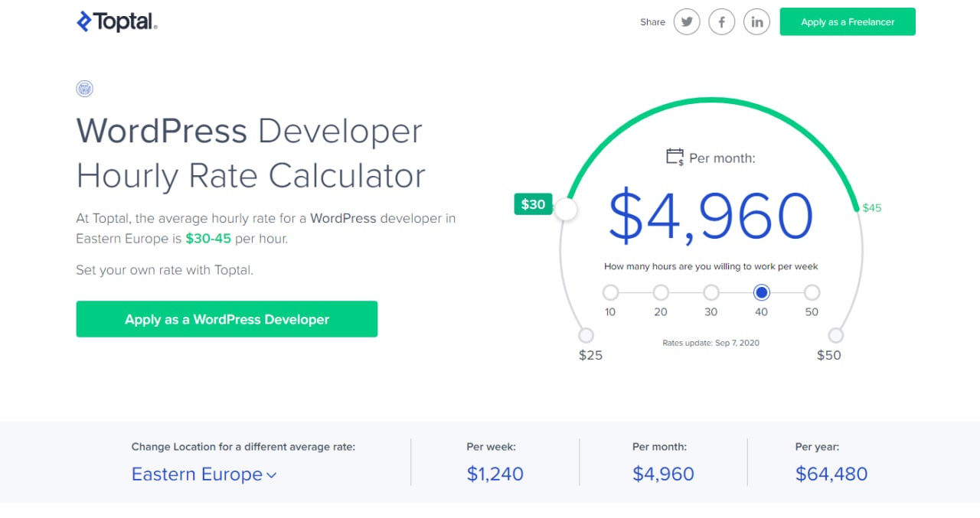The height and width of the screenshot is (518, 980).
Task: Click the green $30 rate tag
Action: click(534, 204)
